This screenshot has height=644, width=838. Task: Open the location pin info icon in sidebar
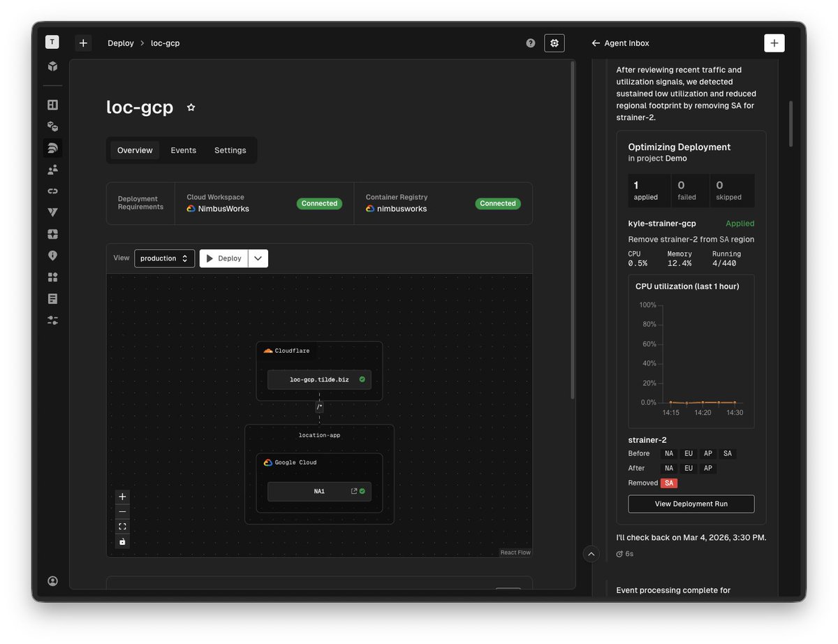pyautogui.click(x=52, y=256)
